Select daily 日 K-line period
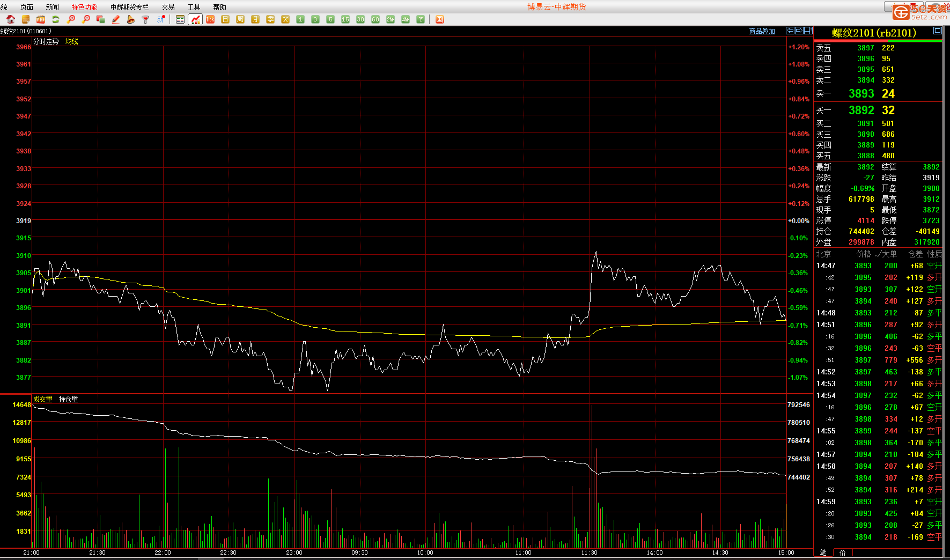The height and width of the screenshot is (560, 950). pyautogui.click(x=225, y=19)
